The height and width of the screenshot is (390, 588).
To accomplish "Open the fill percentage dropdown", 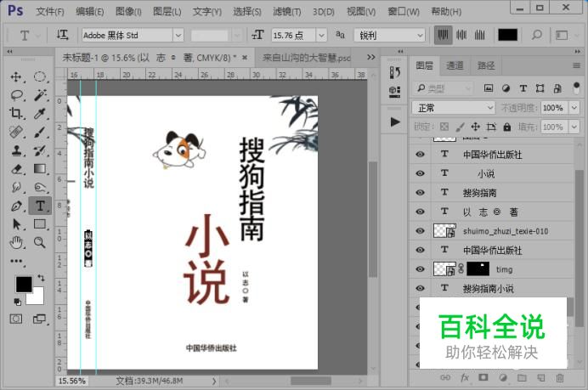I will [x=574, y=127].
